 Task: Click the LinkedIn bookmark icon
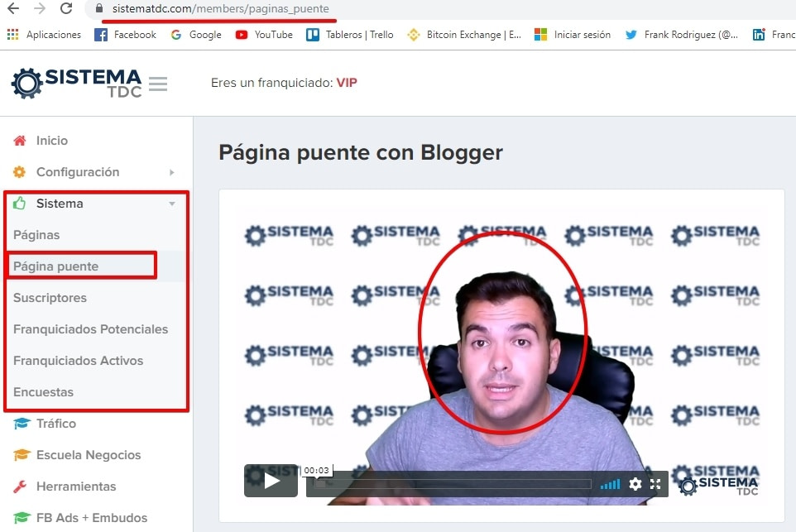[x=759, y=35]
